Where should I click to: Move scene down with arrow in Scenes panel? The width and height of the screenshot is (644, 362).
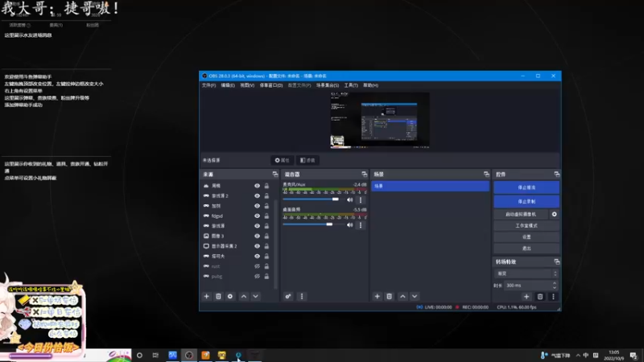[x=415, y=296]
